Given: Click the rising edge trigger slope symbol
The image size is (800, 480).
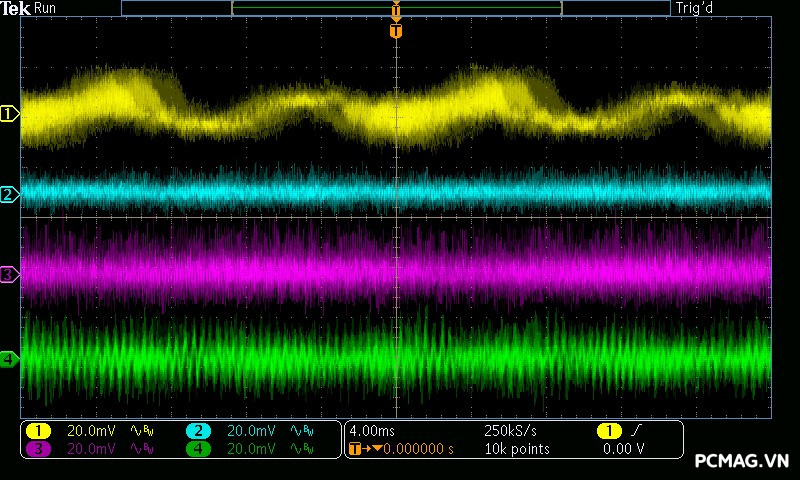Looking at the screenshot, I should tap(636, 430).
